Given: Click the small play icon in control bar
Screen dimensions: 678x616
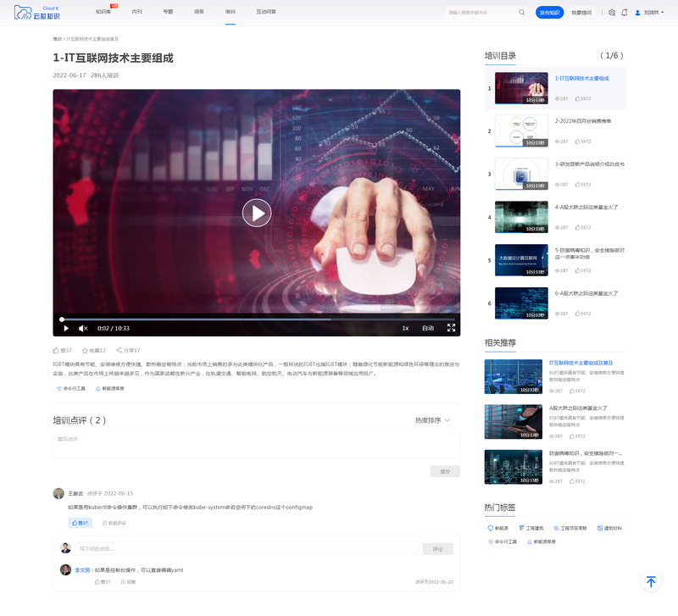Looking at the screenshot, I should point(66,328).
